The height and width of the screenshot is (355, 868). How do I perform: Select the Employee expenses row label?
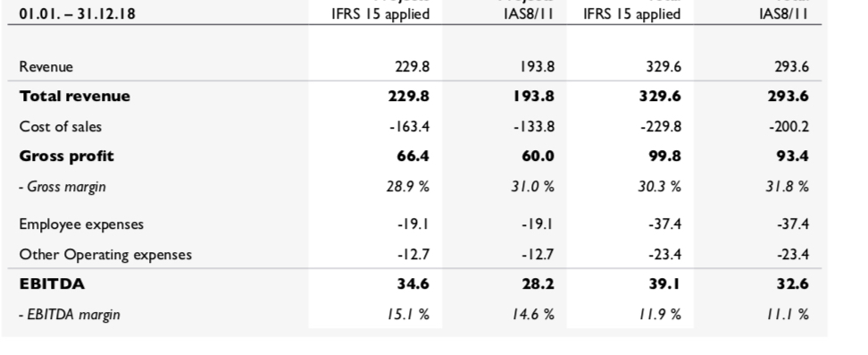pyautogui.click(x=81, y=224)
